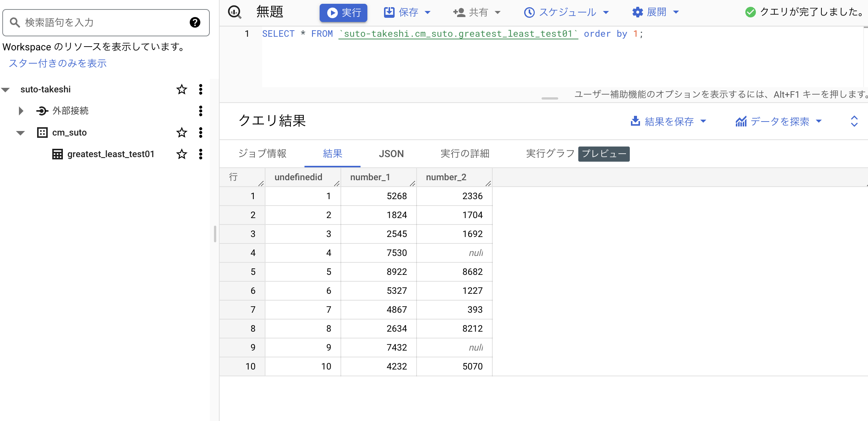The image size is (868, 421).
Task: Open the 展開 dropdown arrow
Action: pyautogui.click(x=676, y=12)
